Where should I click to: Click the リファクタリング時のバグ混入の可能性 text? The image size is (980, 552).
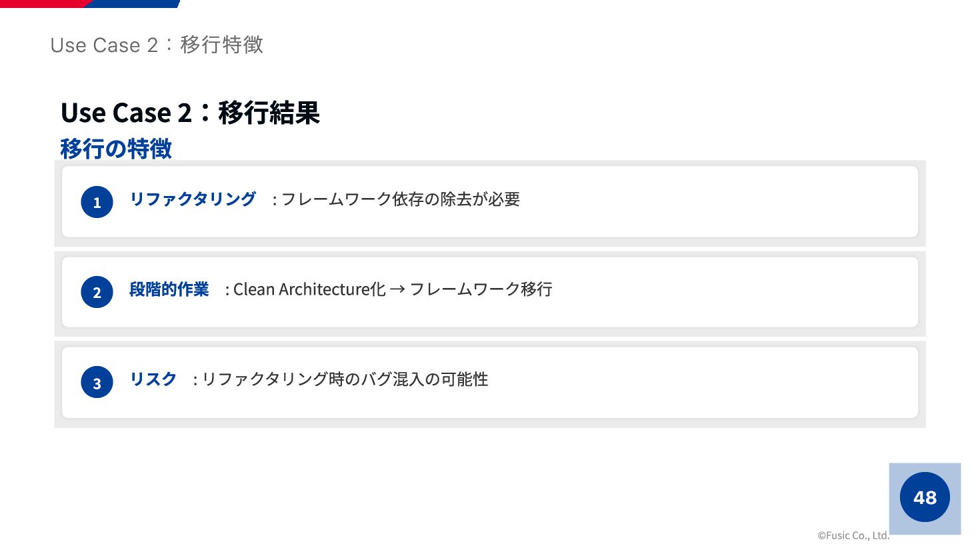tap(345, 379)
